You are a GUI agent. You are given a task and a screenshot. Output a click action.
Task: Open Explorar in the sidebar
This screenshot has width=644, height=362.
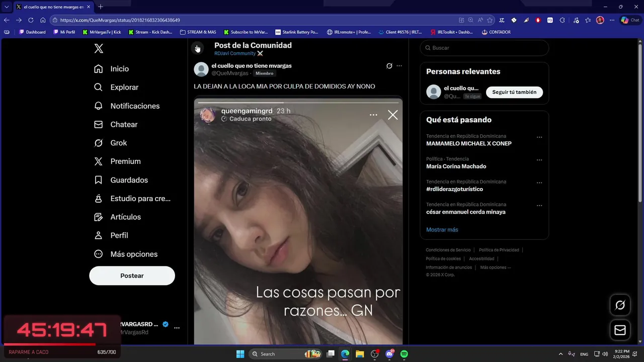point(116,87)
